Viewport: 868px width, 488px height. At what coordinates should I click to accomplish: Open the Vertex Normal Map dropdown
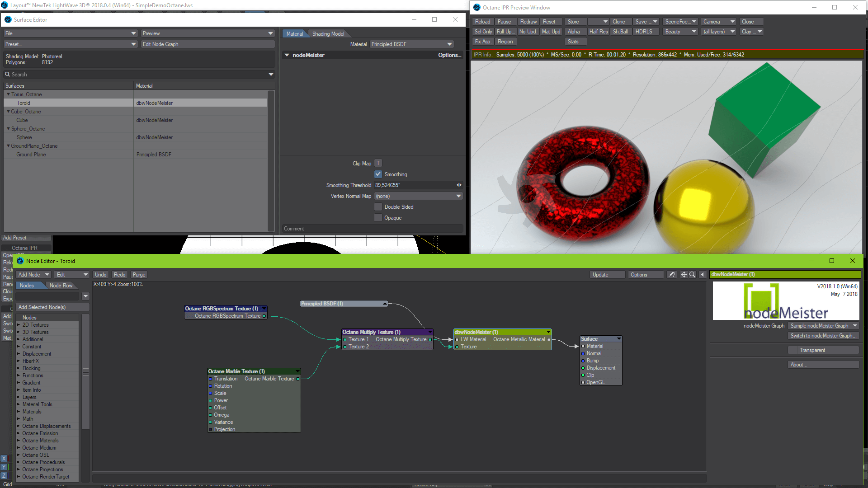pos(418,196)
